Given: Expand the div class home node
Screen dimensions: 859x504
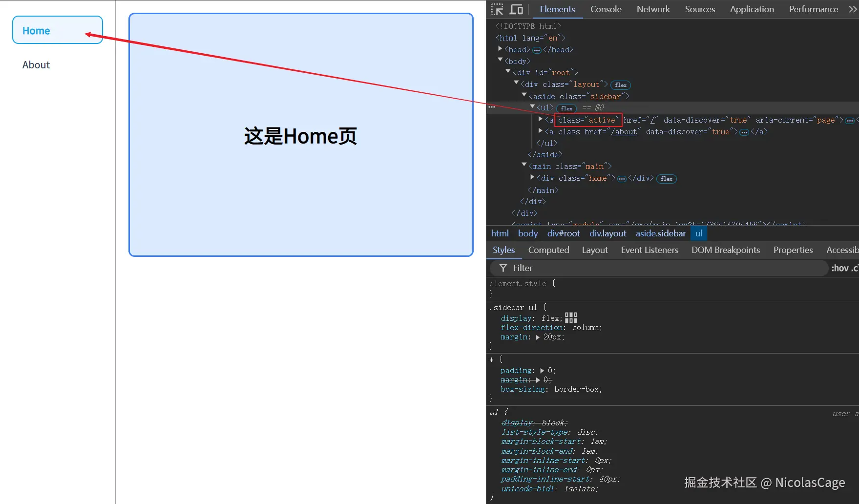Looking at the screenshot, I should [532, 177].
